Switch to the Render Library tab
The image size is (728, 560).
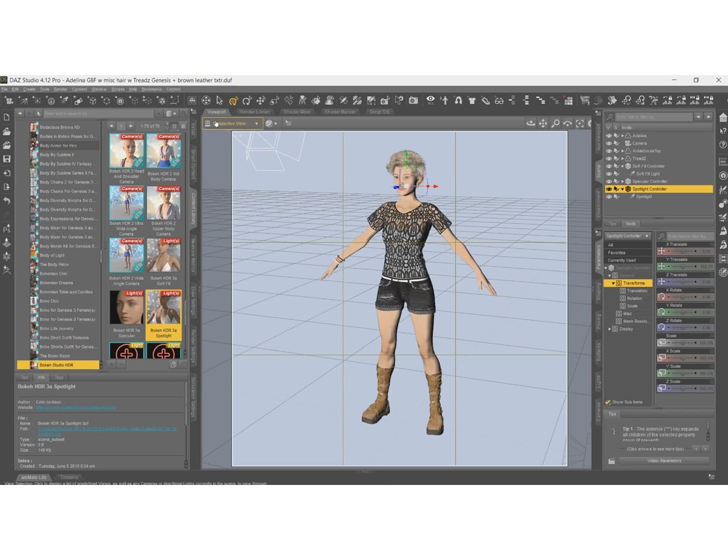click(x=255, y=111)
